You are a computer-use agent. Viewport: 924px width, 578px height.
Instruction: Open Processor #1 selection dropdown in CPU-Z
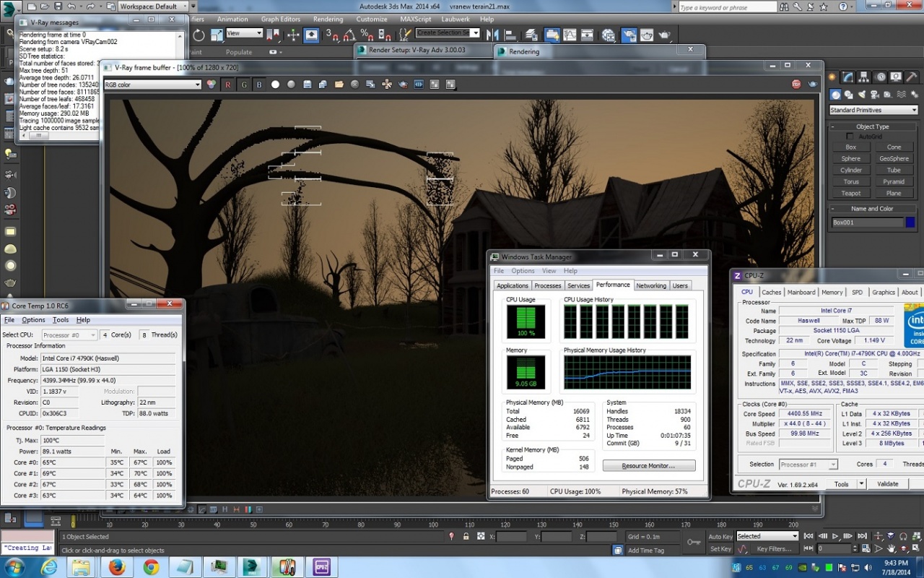[808, 465]
